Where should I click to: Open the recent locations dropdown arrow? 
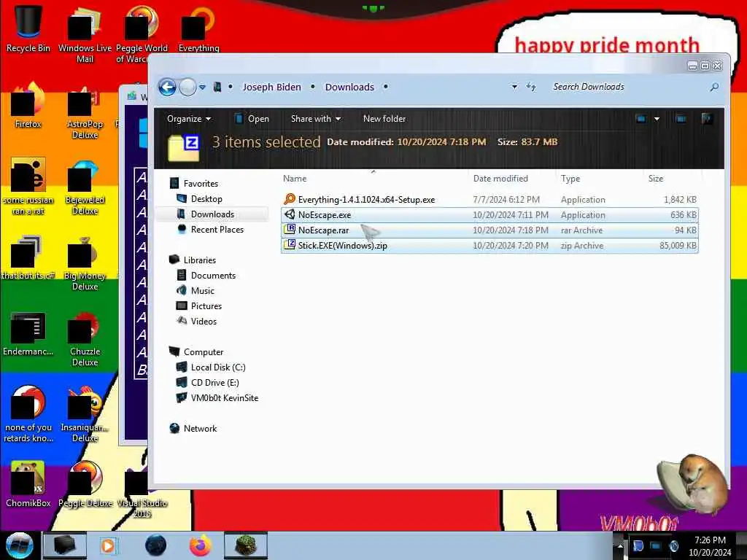[x=203, y=87]
